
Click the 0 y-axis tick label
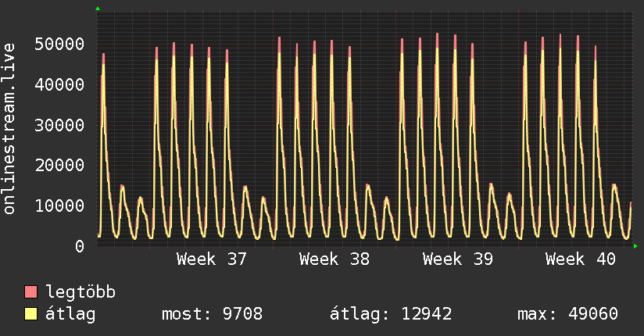[x=80, y=246]
